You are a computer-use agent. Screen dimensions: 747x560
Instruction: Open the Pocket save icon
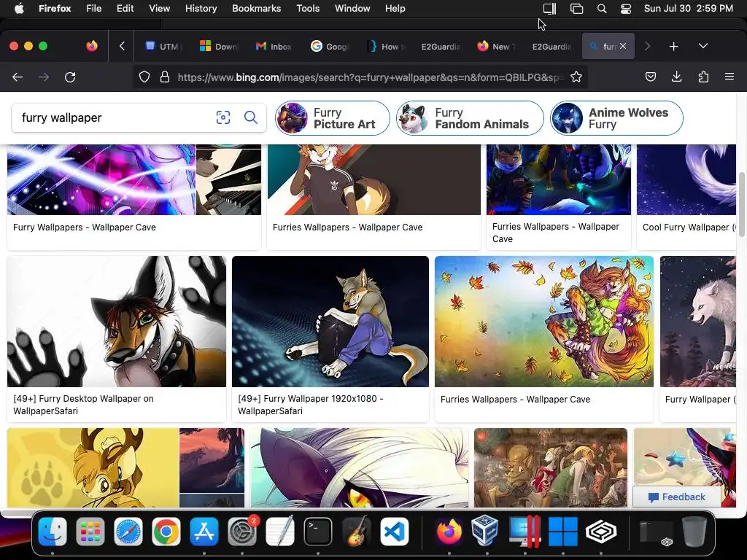coord(650,77)
